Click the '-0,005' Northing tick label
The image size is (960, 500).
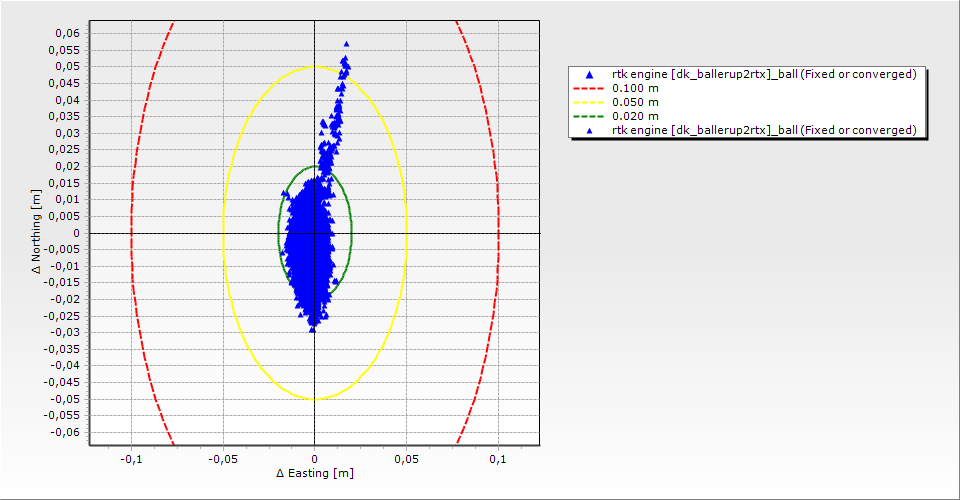[x=62, y=249]
